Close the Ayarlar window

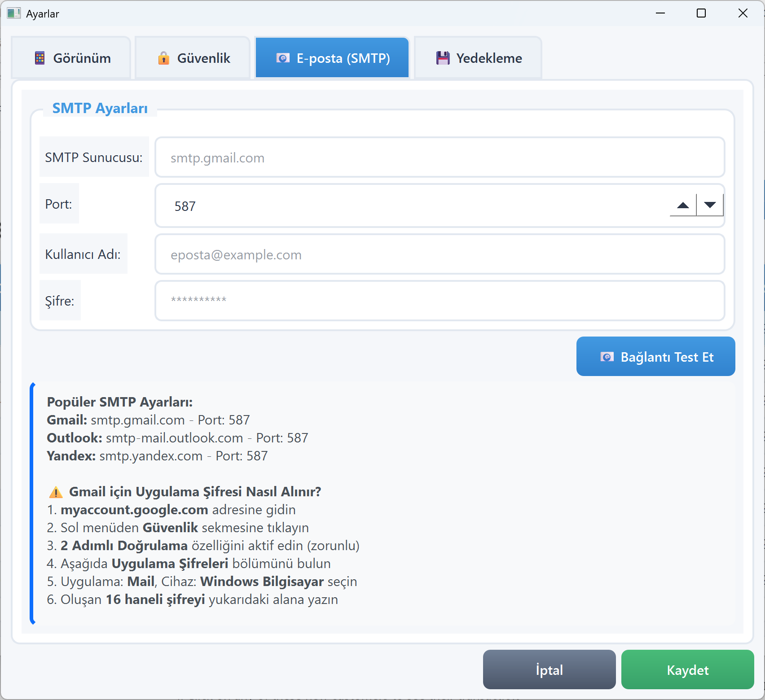[743, 13]
